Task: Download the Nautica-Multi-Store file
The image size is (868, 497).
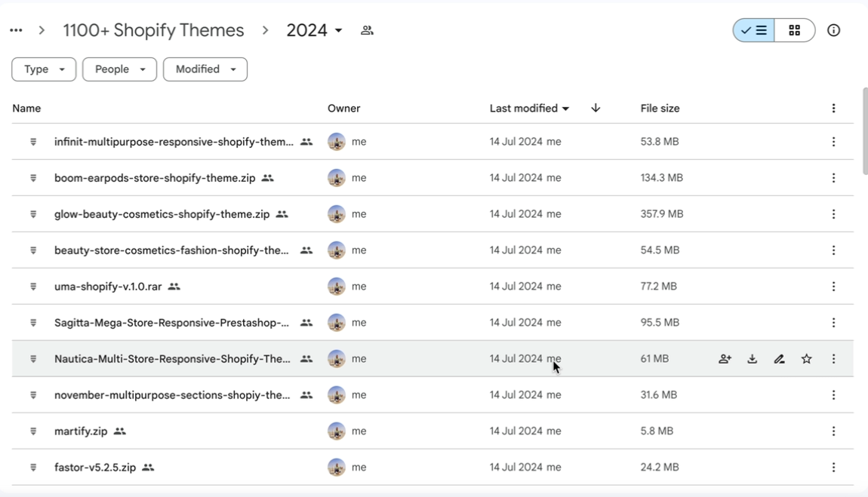Action: coord(752,359)
